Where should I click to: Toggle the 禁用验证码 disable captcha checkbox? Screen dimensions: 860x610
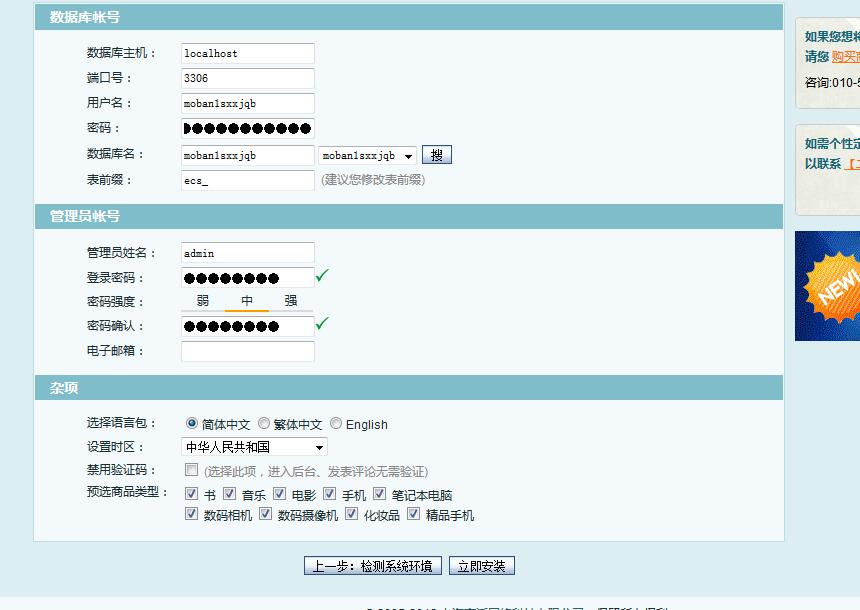click(x=191, y=470)
